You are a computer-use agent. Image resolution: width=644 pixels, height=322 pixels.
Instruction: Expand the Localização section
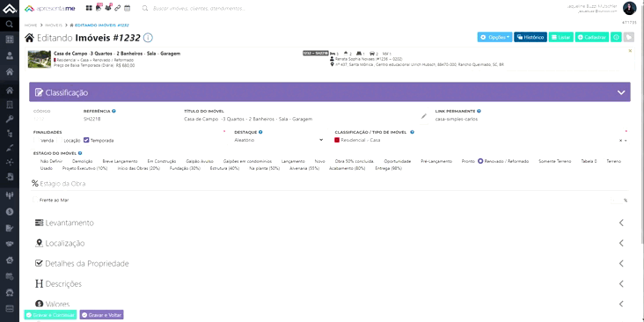click(328, 243)
